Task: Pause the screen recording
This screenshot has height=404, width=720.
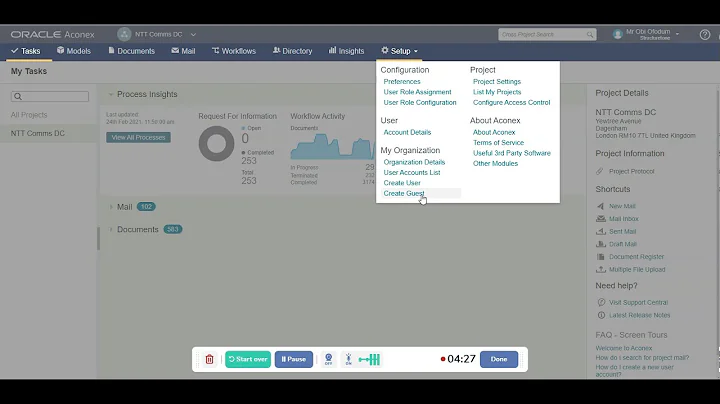Action: click(294, 359)
